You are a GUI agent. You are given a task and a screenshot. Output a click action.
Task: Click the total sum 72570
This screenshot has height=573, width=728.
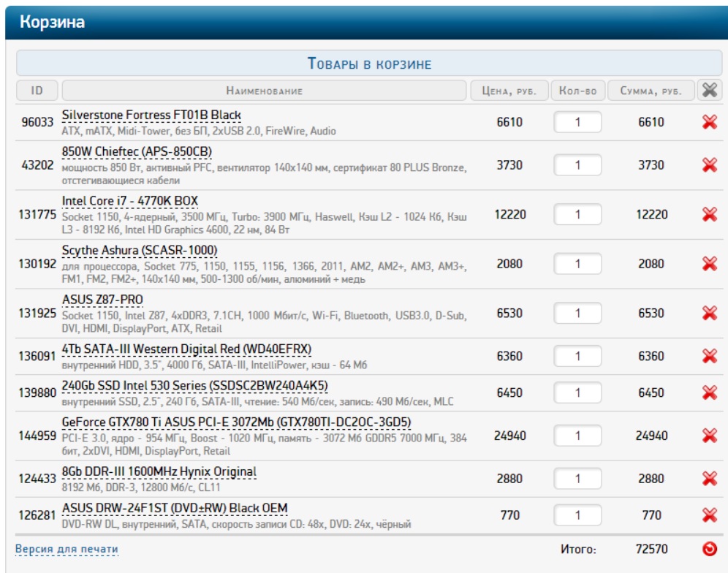coord(651,549)
